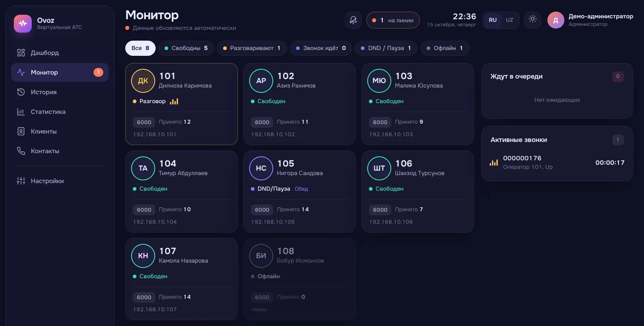Show DND / Пауза operators filter
The image size is (644, 326).
(385, 48)
